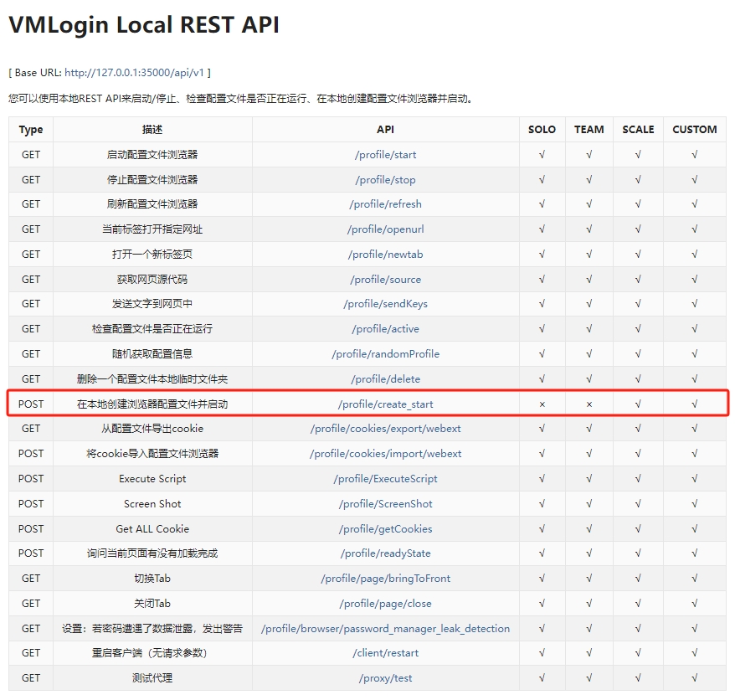Select the 将cookie导入配置文件浏览器 cell
Viewport: 735px width, 700px height.
pos(152,453)
